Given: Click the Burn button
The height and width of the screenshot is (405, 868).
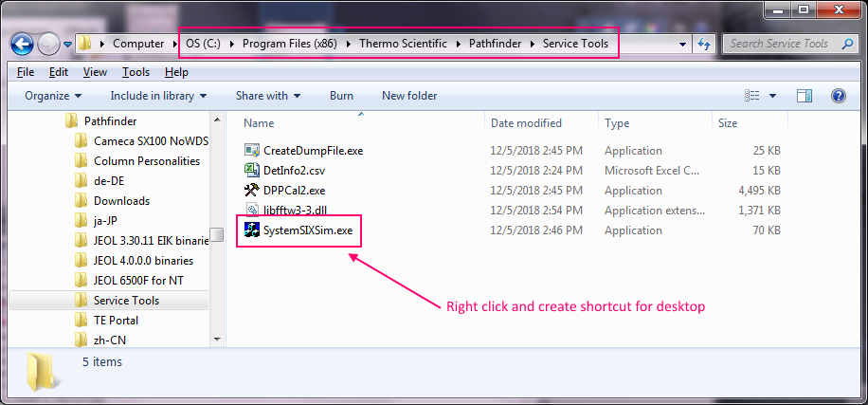Looking at the screenshot, I should pos(341,96).
